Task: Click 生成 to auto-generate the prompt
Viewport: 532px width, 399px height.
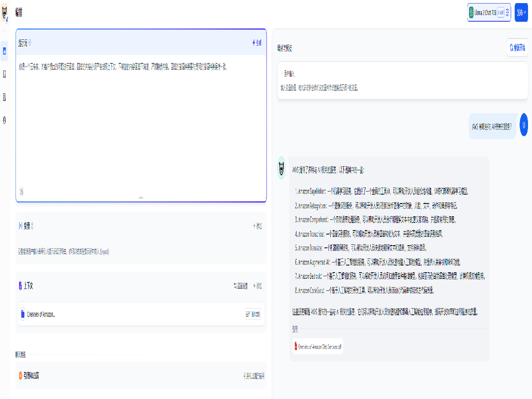Action: click(257, 43)
